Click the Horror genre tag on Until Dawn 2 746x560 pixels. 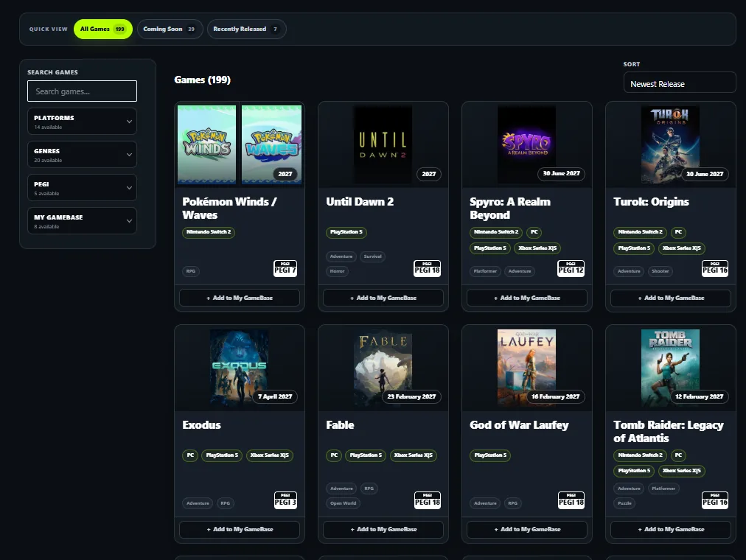click(x=338, y=271)
